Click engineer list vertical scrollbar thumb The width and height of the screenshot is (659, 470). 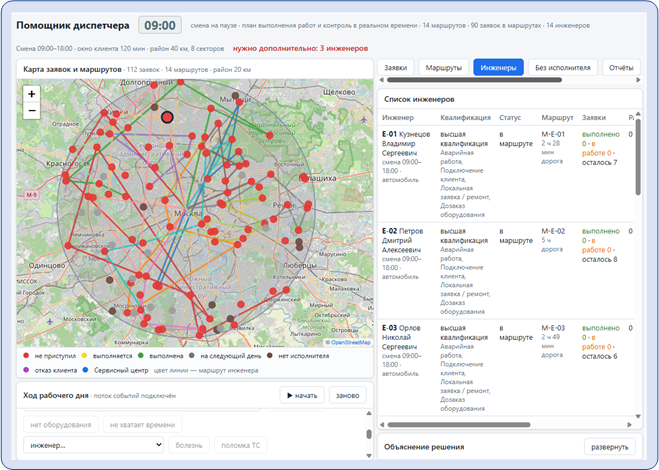click(638, 158)
